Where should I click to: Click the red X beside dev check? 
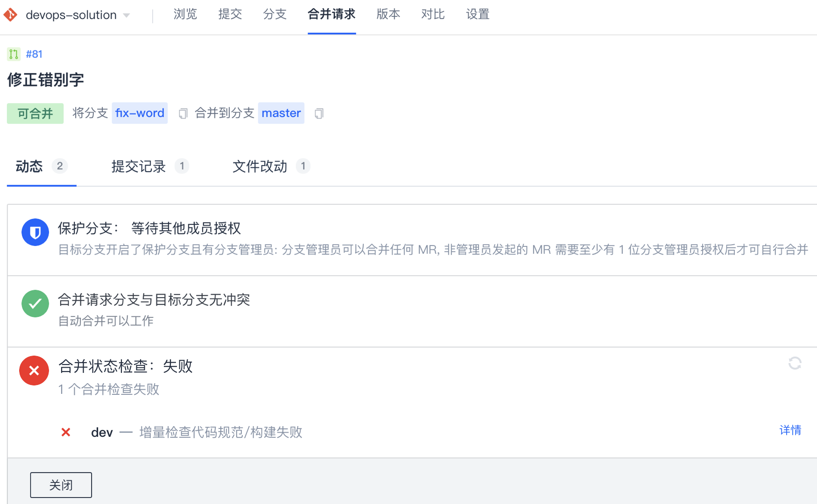coord(66,432)
